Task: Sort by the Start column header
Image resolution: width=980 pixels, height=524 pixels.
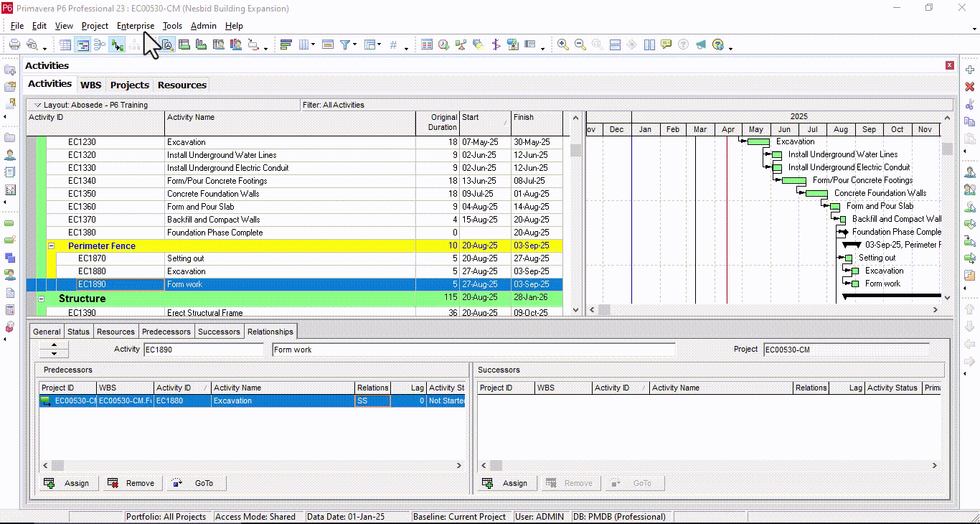Action: tap(485, 123)
